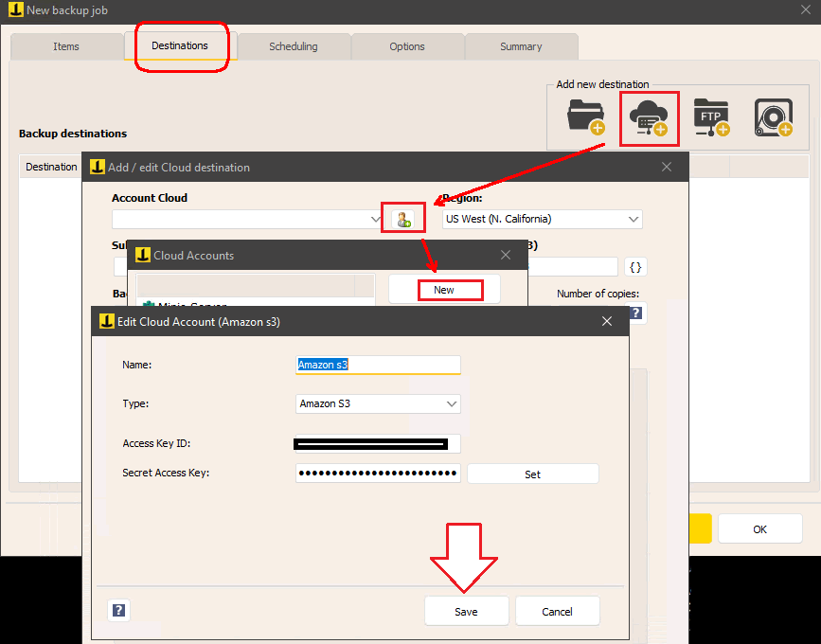Viewport: 821px width, 644px height.
Task: Click the Backup destinations heading
Action: click(73, 134)
